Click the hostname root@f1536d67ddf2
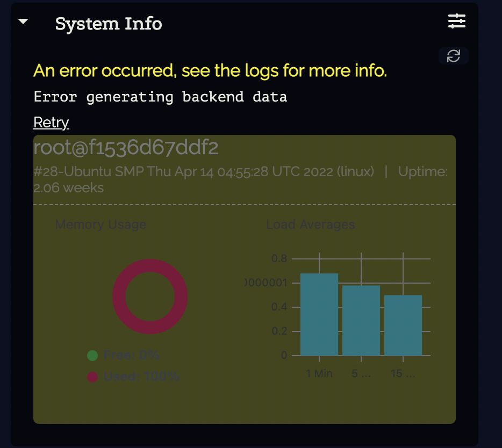The width and height of the screenshot is (502, 448). pyautogui.click(x=125, y=147)
